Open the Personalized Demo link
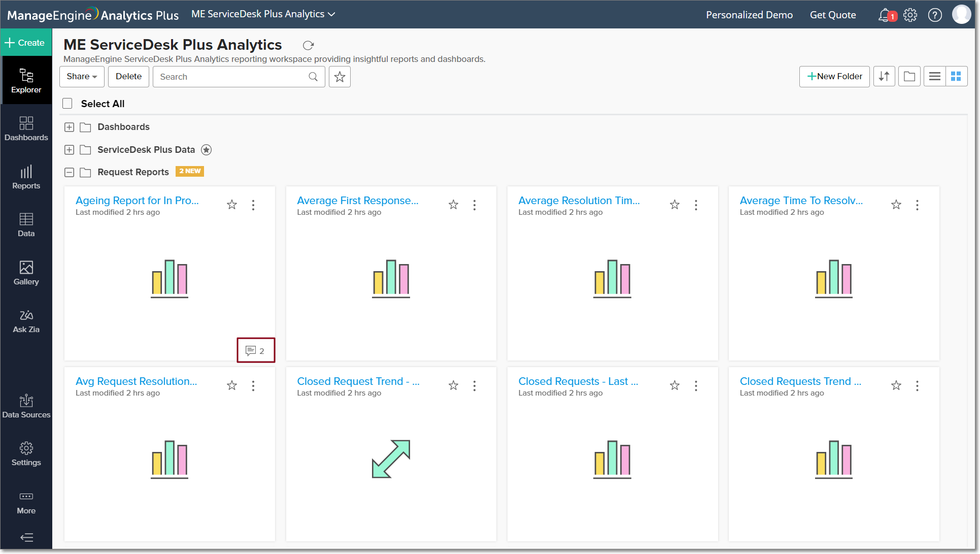Viewport: 980px width, 554px height. [x=749, y=15]
